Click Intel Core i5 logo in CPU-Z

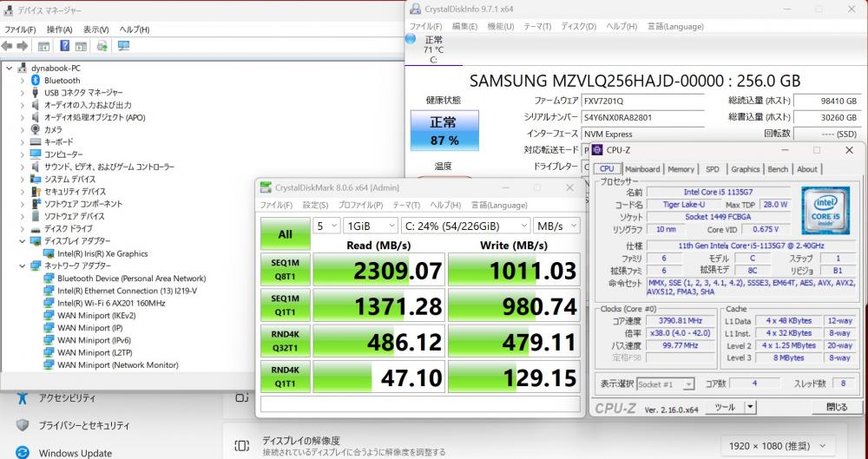825,211
